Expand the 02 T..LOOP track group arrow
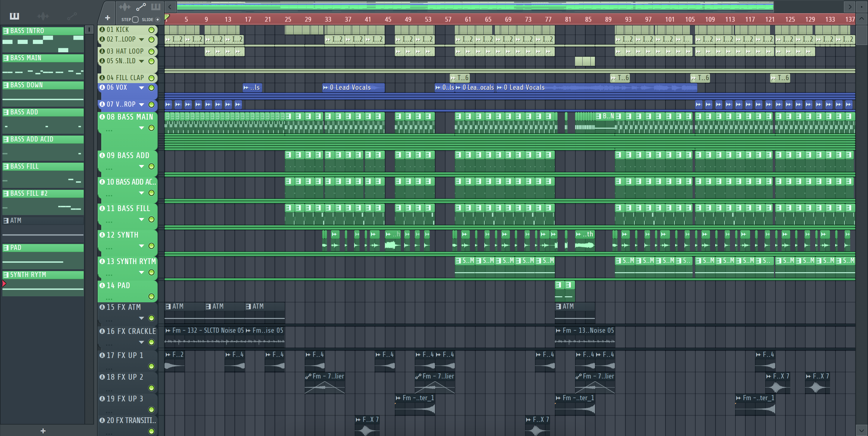Screen dimensions: 868x436 point(142,40)
